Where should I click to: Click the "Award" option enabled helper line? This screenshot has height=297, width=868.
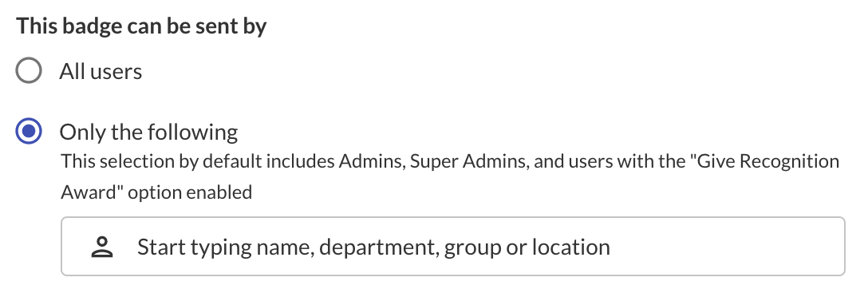click(156, 192)
